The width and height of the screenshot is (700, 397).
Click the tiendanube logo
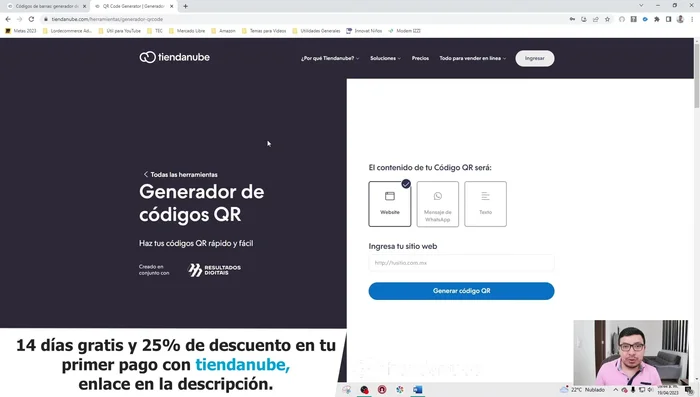click(x=174, y=57)
